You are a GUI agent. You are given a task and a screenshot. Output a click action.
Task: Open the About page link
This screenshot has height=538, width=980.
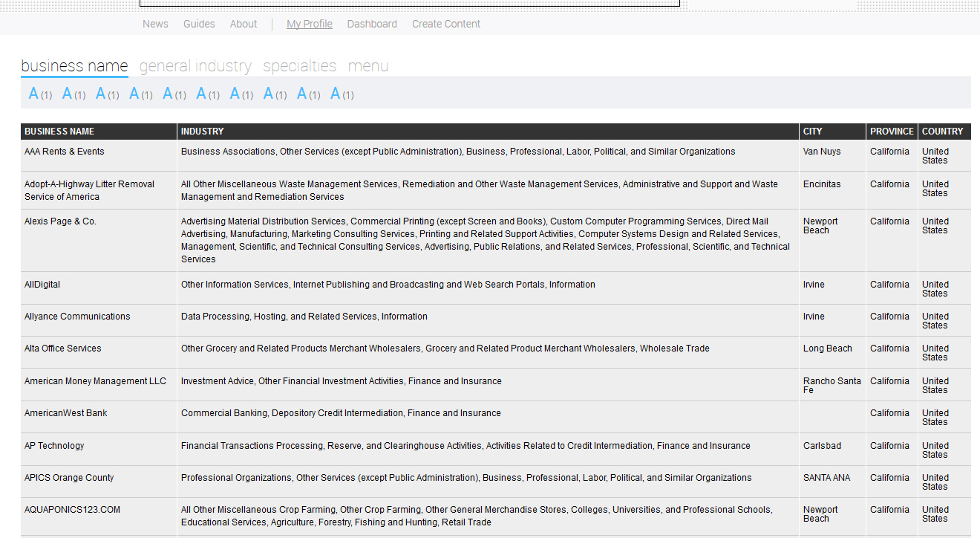(244, 24)
